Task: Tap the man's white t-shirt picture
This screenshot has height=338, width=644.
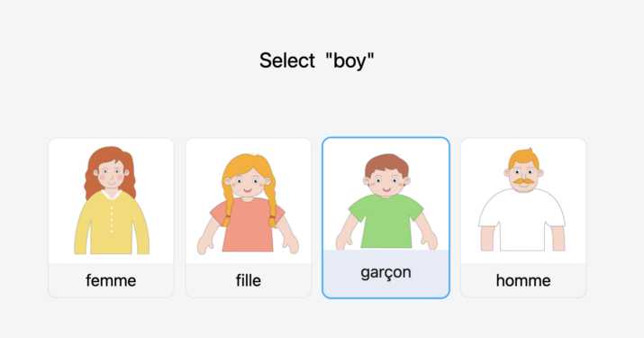Action: pyautogui.click(x=522, y=220)
